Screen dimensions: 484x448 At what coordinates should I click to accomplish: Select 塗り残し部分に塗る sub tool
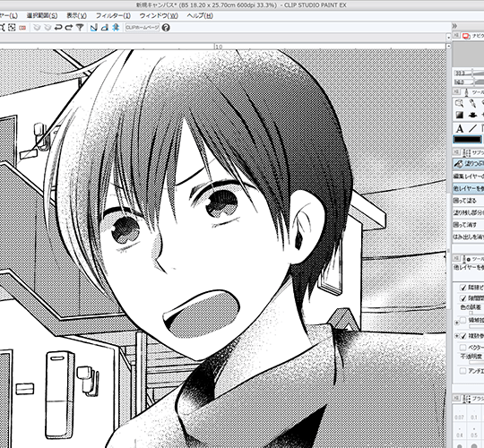click(469, 212)
